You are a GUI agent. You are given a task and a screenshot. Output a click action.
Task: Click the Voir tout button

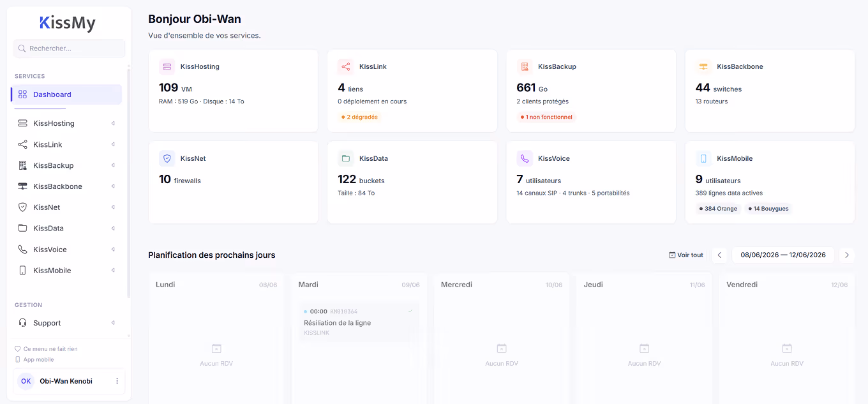tap(686, 255)
